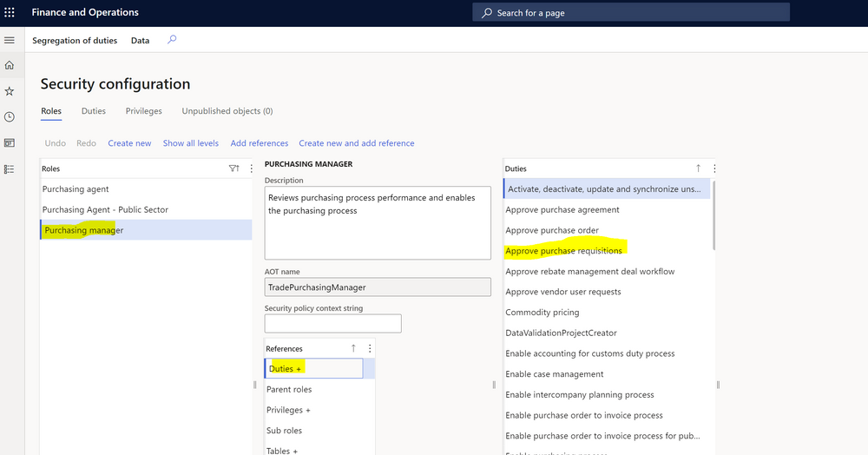Select Enable purchase order to invoice process for pub...
This screenshot has height=455, width=868.
tap(607, 436)
